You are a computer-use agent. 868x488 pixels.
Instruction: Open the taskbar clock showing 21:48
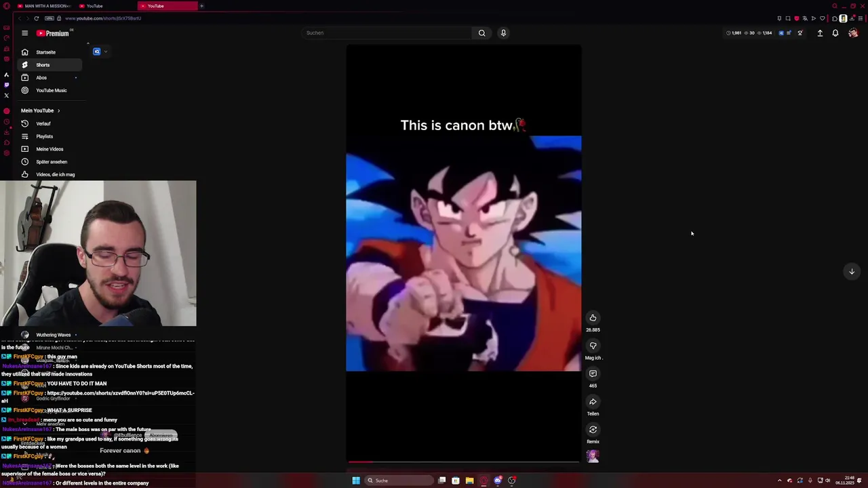point(845,481)
